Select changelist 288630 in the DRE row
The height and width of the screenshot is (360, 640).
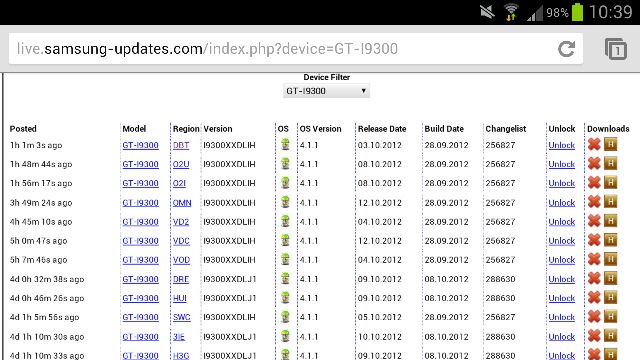[x=500, y=280]
